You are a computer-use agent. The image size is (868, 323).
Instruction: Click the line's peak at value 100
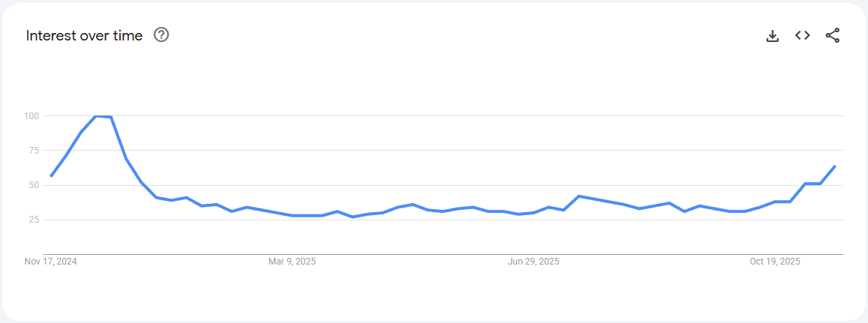pyautogui.click(x=96, y=116)
